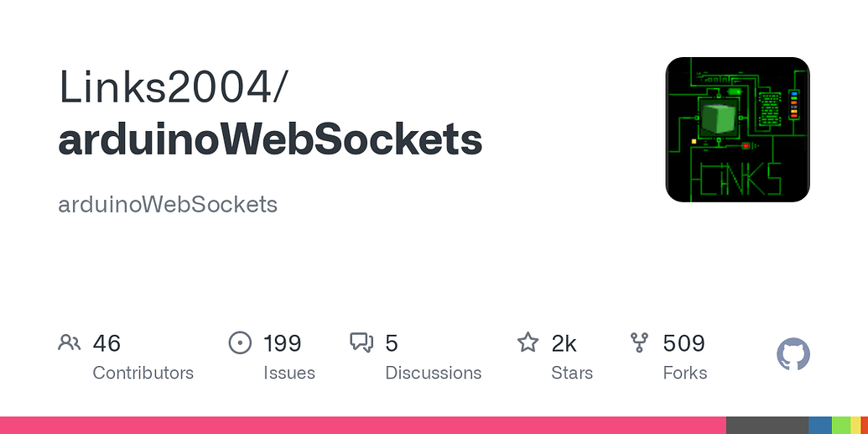Screen dimensions: 868x434
Task: Open the bold arduinoWebSockets repository title
Action: click(270, 140)
